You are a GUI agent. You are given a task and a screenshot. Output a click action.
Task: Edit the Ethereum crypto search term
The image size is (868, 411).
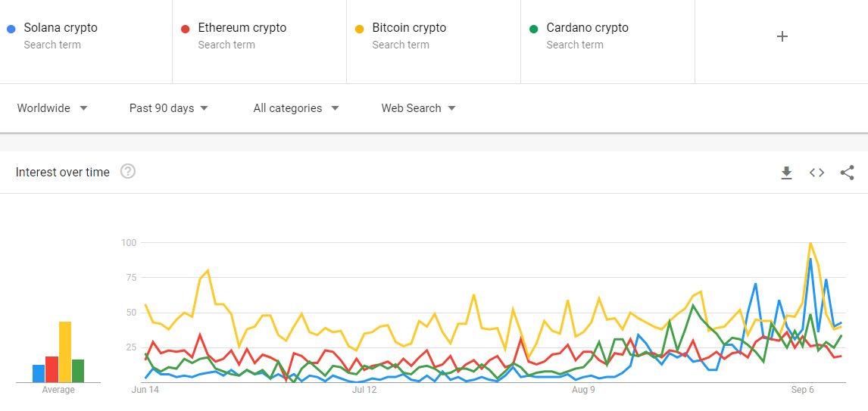pos(242,28)
